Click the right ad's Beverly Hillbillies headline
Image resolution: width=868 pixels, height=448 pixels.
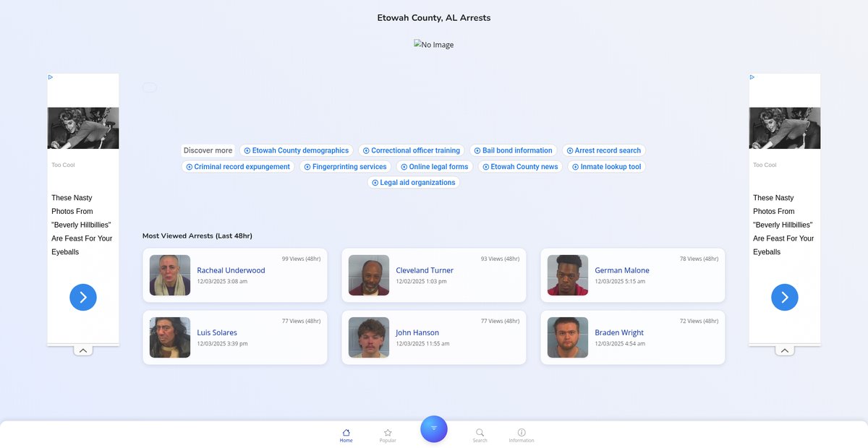783,225
